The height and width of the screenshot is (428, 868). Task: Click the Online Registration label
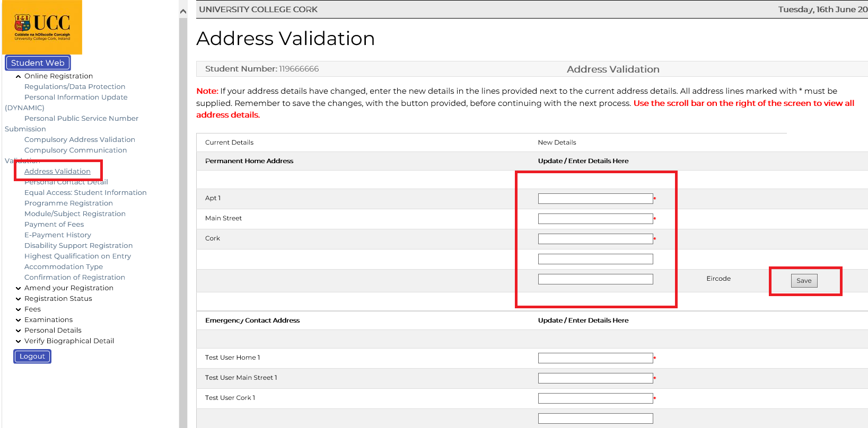pyautogui.click(x=58, y=76)
